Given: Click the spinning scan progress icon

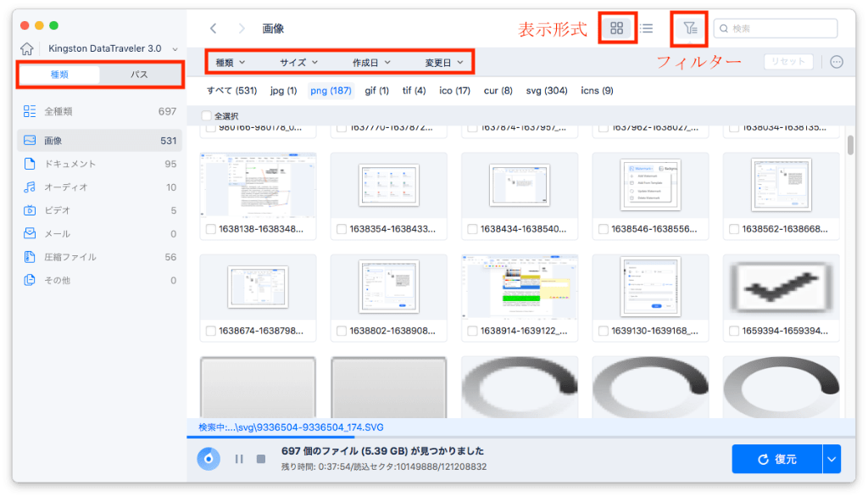Looking at the screenshot, I should click(x=209, y=459).
